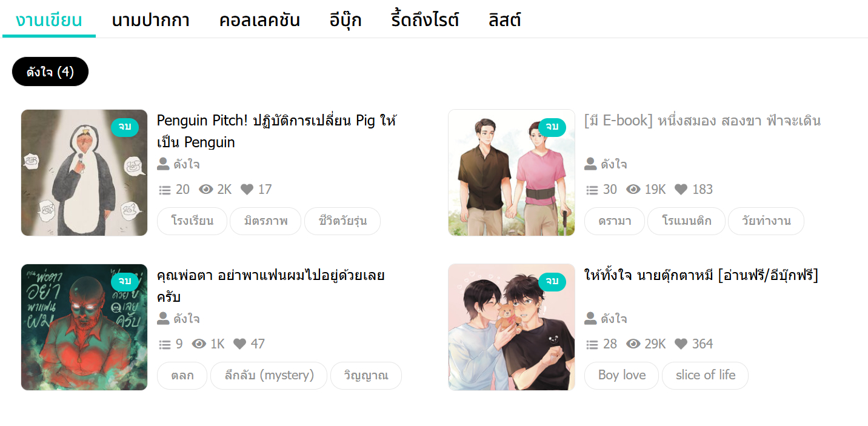This screenshot has width=868, height=426.
Task: Choose the Boy love tag
Action: pyautogui.click(x=621, y=376)
